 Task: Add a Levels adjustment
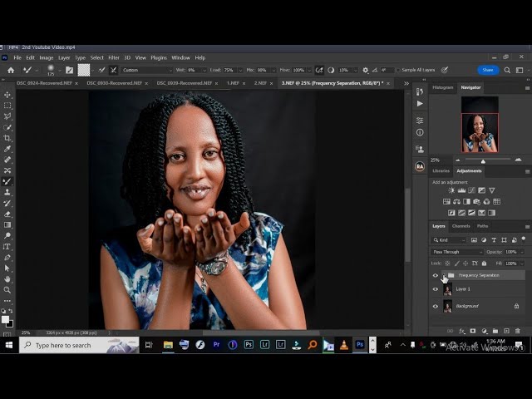[x=461, y=190]
